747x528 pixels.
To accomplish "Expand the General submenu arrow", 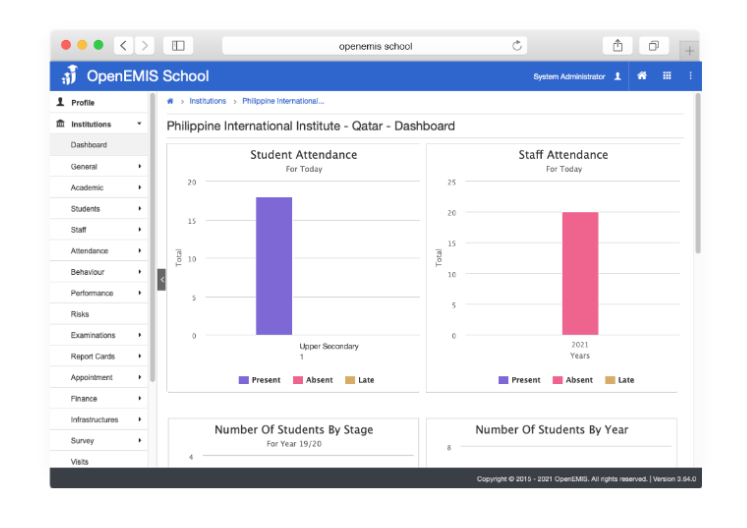I will pyautogui.click(x=140, y=166).
